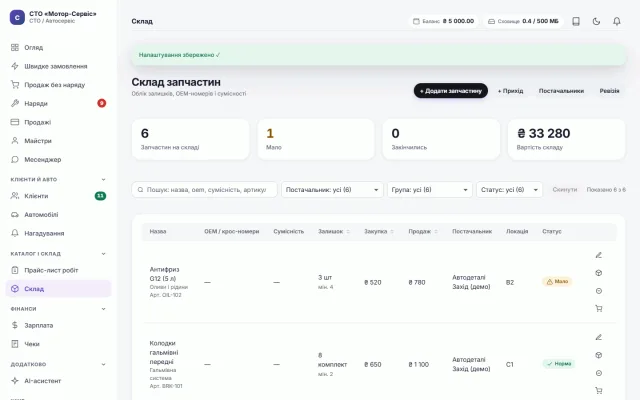Open Месенджер chat icon
Image resolution: width=640 pixels, height=400 pixels.
[x=15, y=159]
